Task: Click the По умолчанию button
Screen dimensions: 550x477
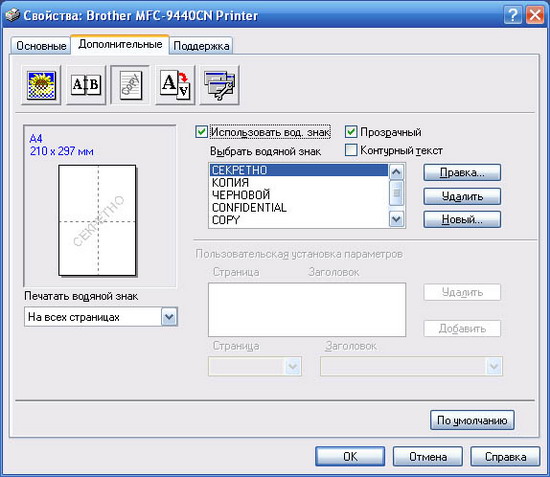Action: click(472, 420)
